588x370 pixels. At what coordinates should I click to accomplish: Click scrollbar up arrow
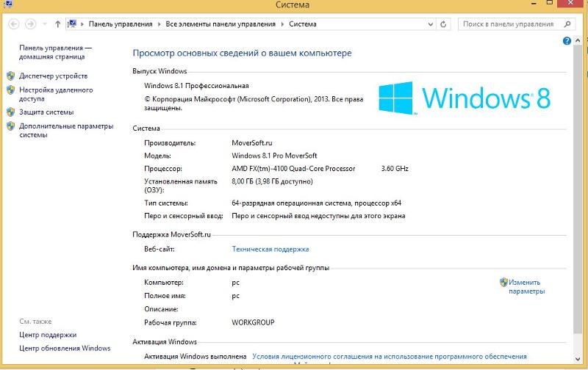578,40
